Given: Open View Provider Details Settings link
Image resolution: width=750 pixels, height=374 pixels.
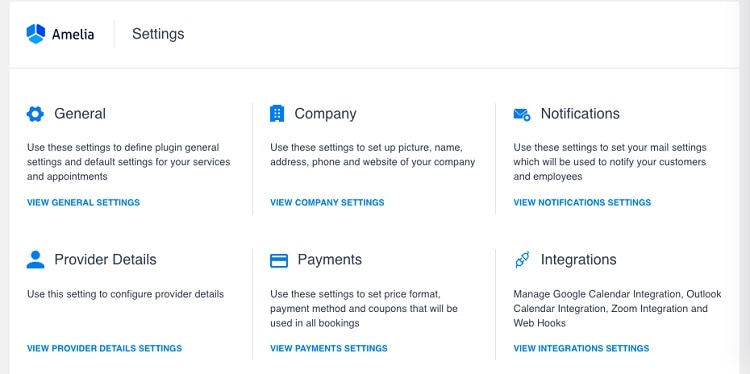Looking at the screenshot, I should tap(104, 349).
